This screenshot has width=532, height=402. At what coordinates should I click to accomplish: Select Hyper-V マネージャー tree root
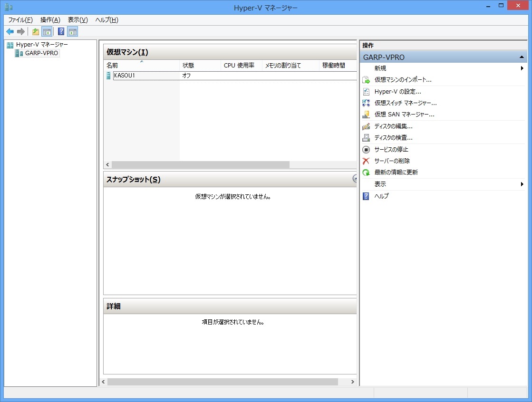coord(42,45)
